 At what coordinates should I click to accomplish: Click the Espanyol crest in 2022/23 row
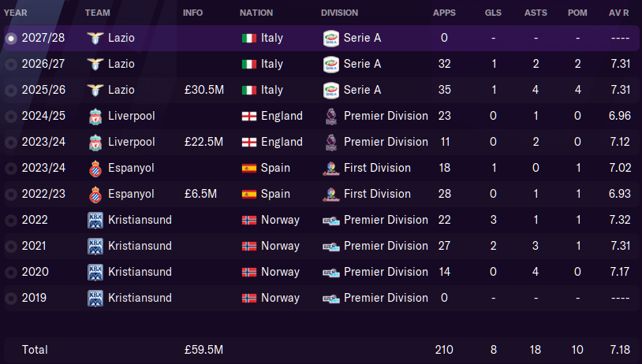(95, 195)
